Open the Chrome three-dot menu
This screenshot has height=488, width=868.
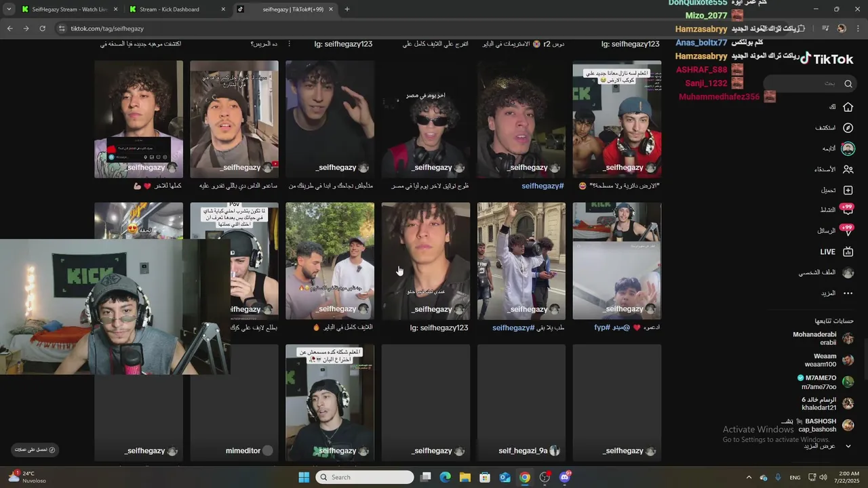pyautogui.click(x=858, y=28)
